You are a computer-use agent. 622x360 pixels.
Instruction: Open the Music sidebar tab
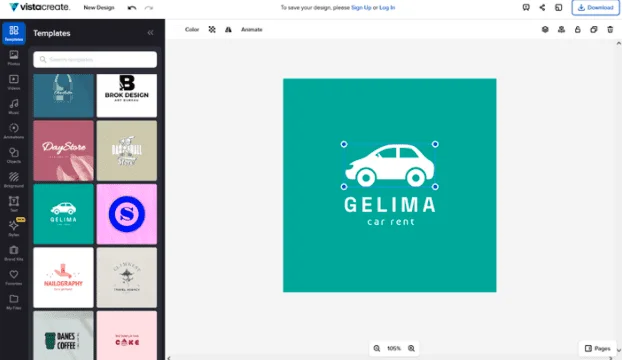[x=14, y=107]
